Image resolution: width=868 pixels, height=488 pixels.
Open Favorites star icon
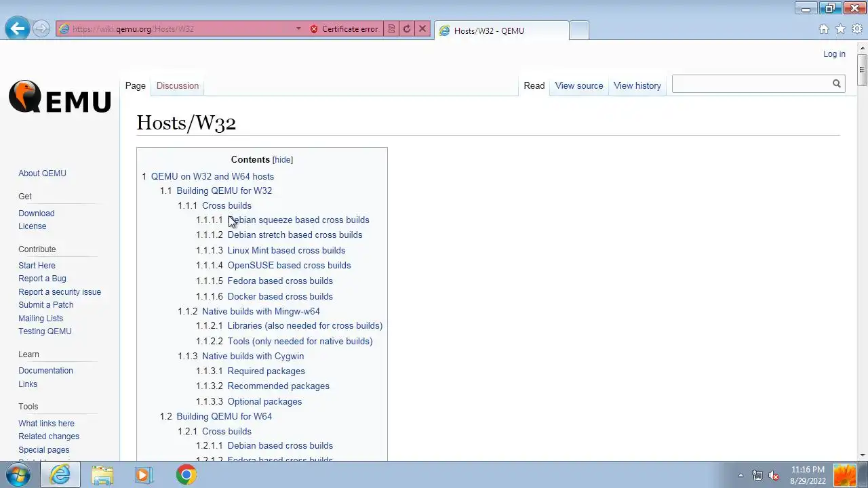[840, 29]
